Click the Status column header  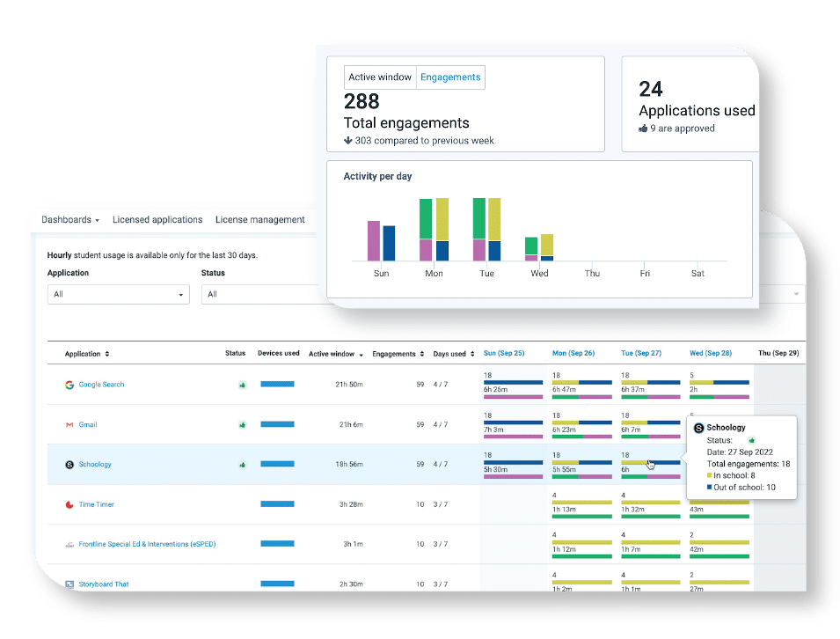[235, 353]
